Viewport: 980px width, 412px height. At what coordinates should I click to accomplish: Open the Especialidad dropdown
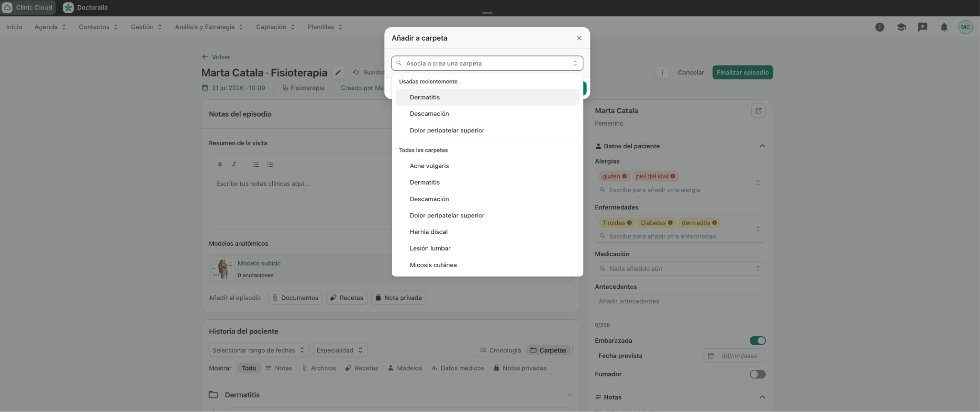pyautogui.click(x=340, y=350)
